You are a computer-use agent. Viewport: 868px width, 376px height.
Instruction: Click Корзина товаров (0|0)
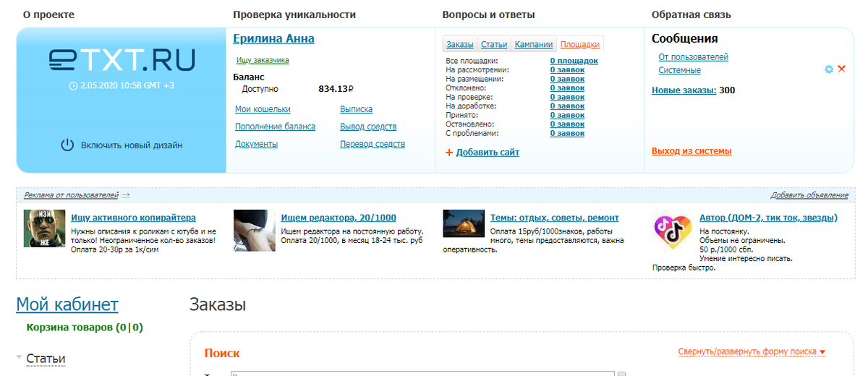pos(85,328)
